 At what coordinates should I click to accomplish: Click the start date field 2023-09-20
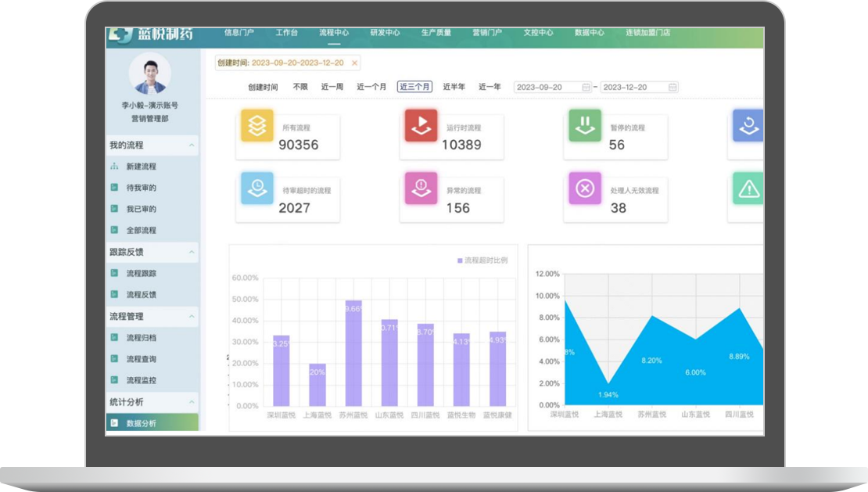click(547, 88)
